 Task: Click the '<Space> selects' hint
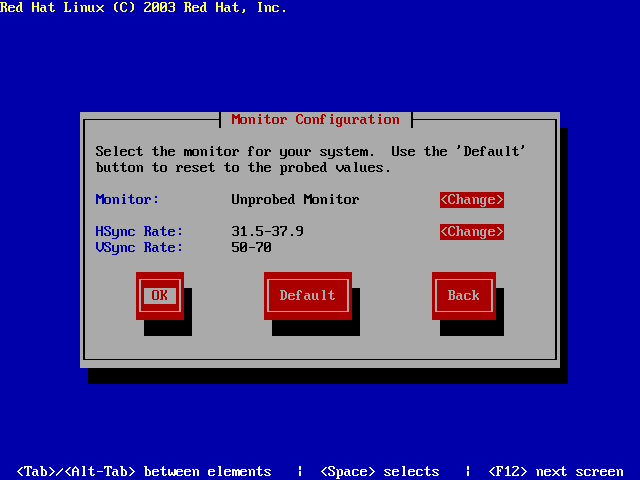(x=380, y=472)
